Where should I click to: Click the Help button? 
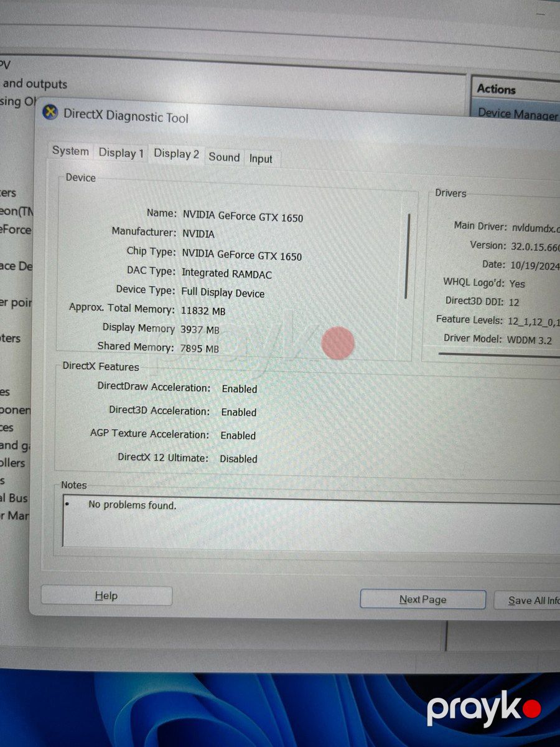click(x=106, y=596)
